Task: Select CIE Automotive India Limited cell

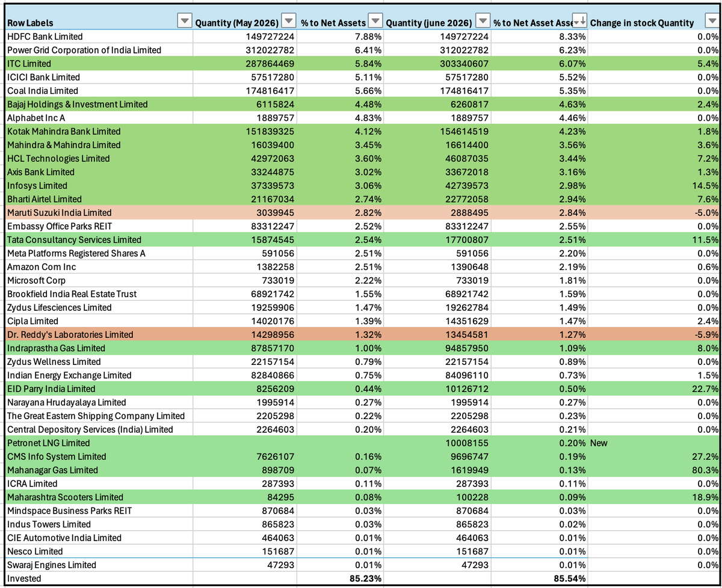Action: [x=98, y=537]
